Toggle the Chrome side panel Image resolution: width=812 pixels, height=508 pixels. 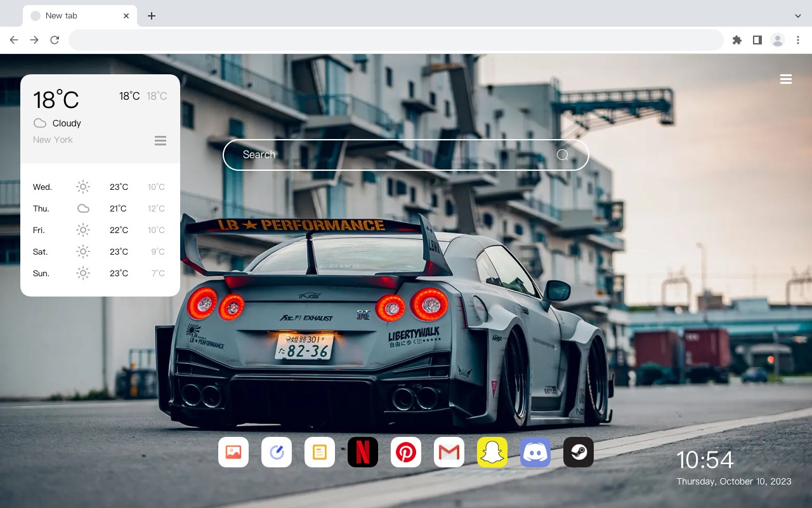point(757,40)
